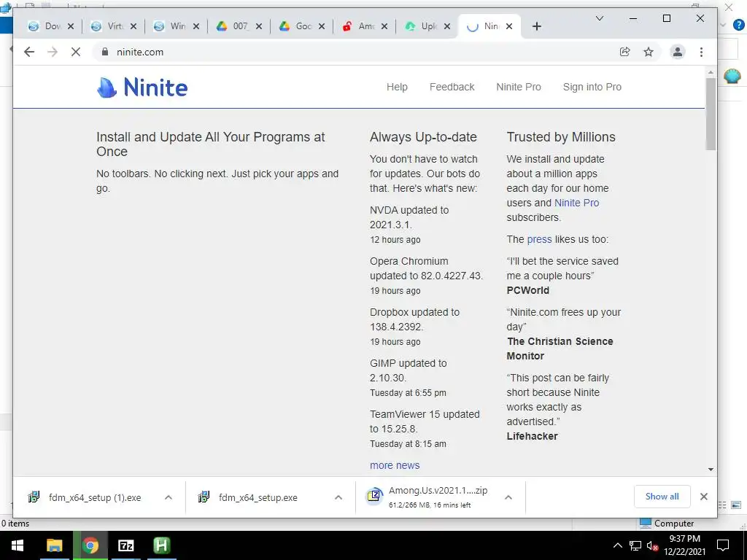
Task: Open a new browser tab
Action: pos(537,27)
